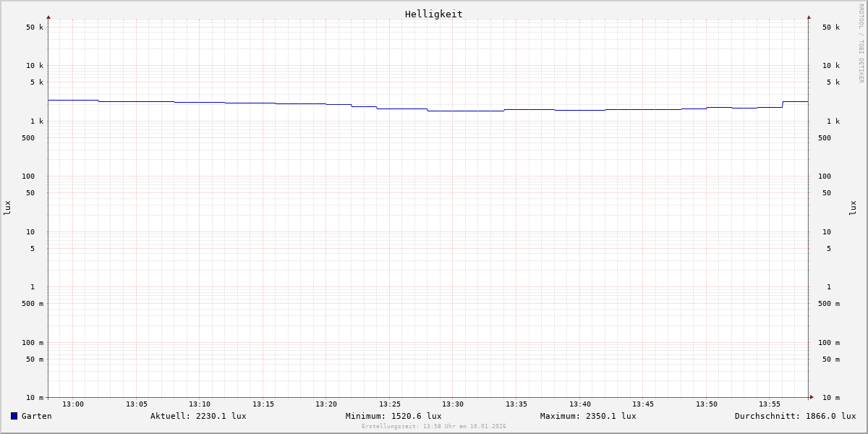Click the left axis 50 k label
This screenshot has height=434, width=868.
pos(35,27)
